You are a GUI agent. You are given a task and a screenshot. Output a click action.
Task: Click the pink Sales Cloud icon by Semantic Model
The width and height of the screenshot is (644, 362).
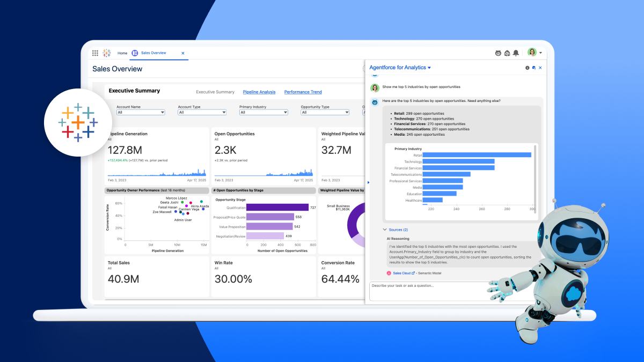pos(389,272)
